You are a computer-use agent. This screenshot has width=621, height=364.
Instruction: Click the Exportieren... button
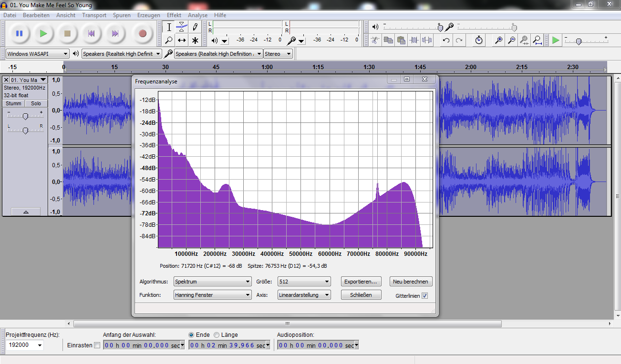click(x=361, y=282)
